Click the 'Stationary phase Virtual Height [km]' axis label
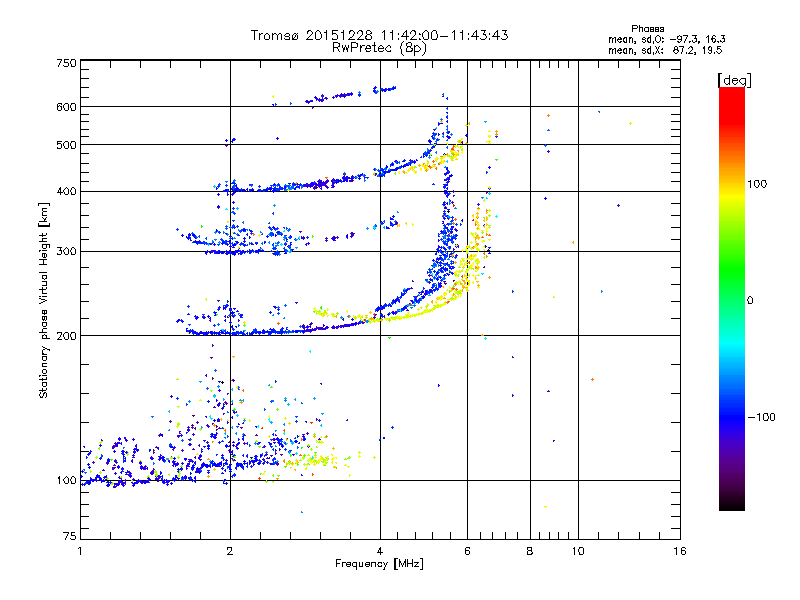800x600 pixels. 43,301
